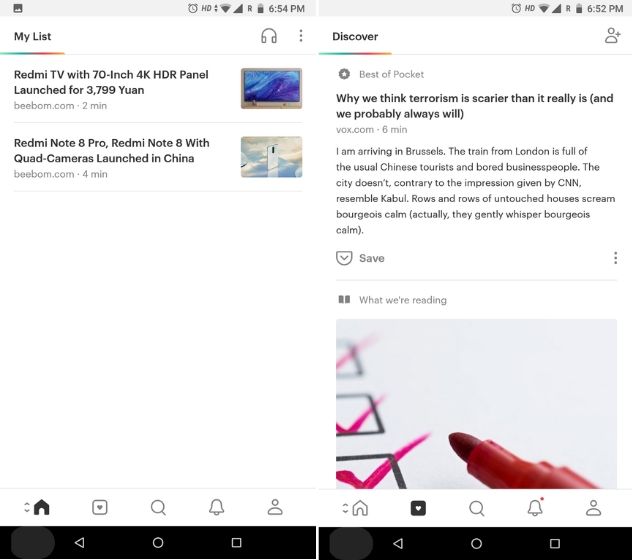Image resolution: width=632 pixels, height=560 pixels.
Task: Tap the image notification icon in the status bar
Action: click(18, 8)
